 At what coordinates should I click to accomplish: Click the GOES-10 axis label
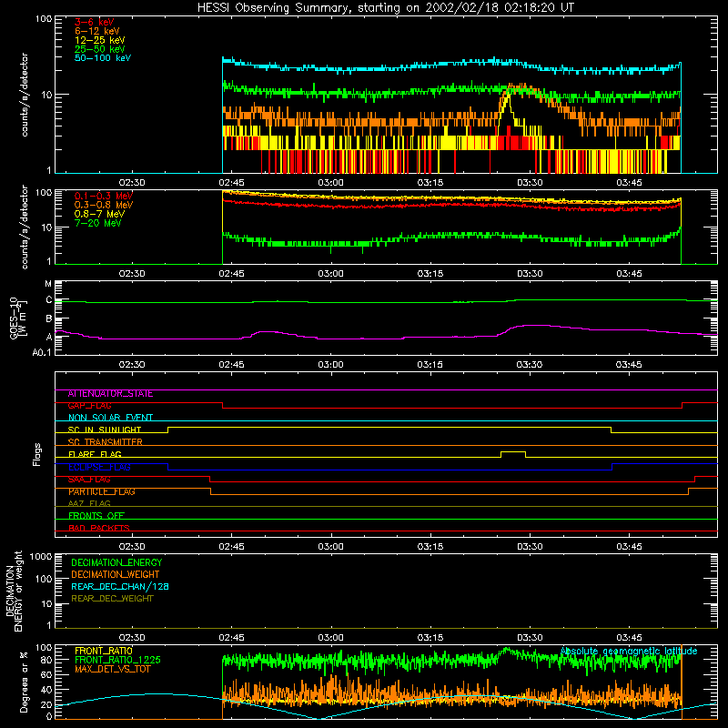pyautogui.click(x=17, y=318)
